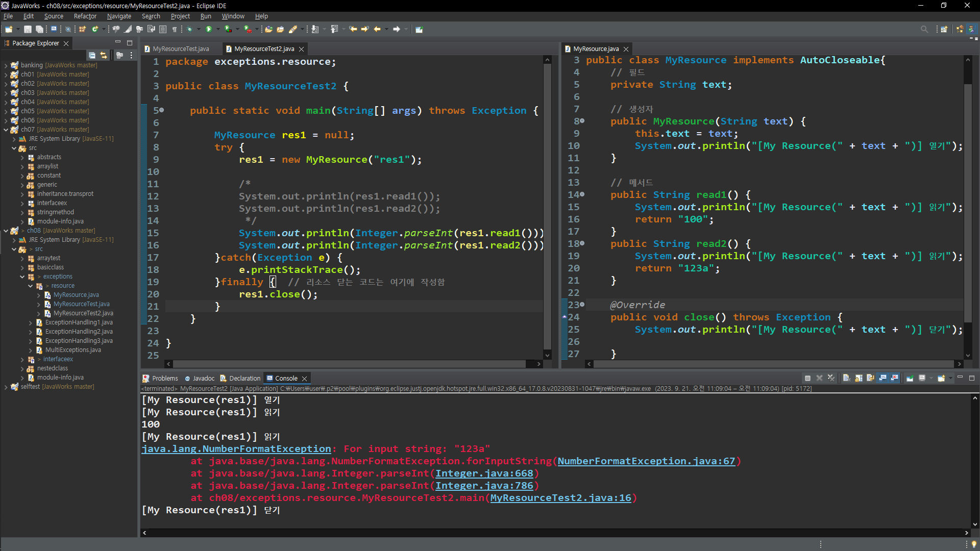This screenshot has width=980, height=551.
Task: Click the Open Type toolbar icon
Action: tap(269, 29)
